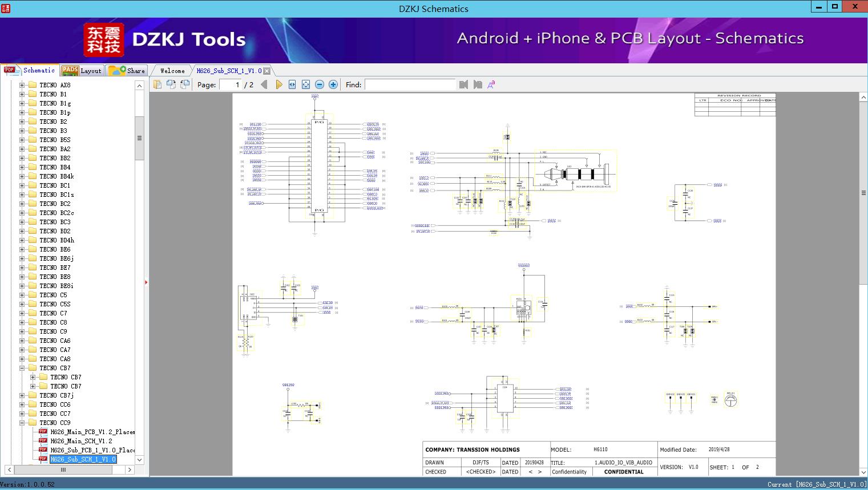Screen dimensions: 868x490
Task: Find next match icon
Action: [478, 84]
